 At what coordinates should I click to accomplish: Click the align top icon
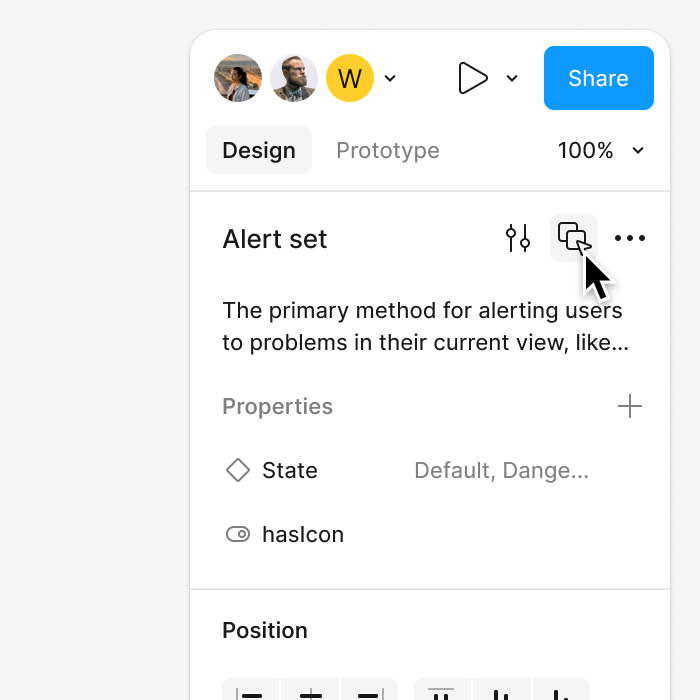[442, 690]
